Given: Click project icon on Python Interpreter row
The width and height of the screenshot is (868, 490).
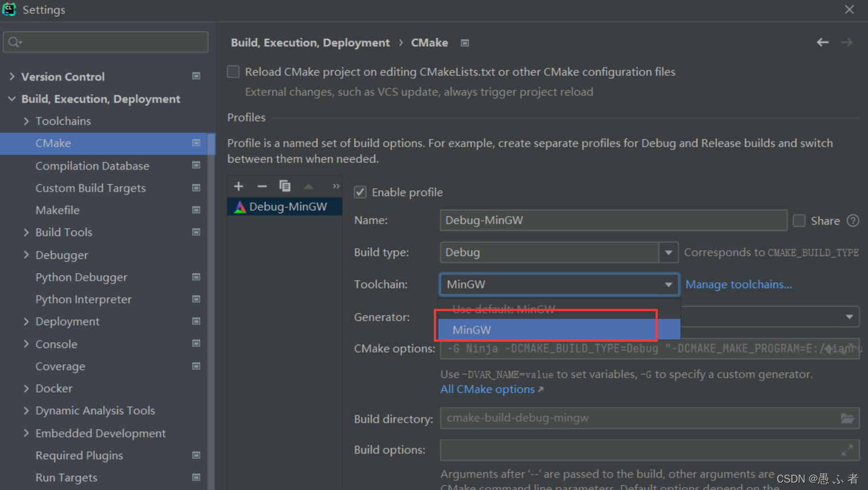Looking at the screenshot, I should (x=196, y=299).
